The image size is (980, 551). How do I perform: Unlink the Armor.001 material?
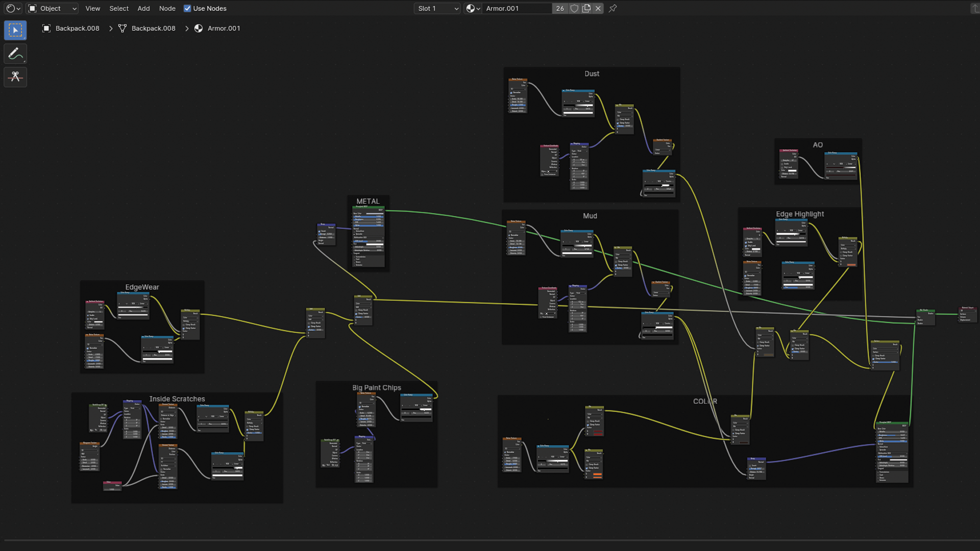tap(598, 8)
